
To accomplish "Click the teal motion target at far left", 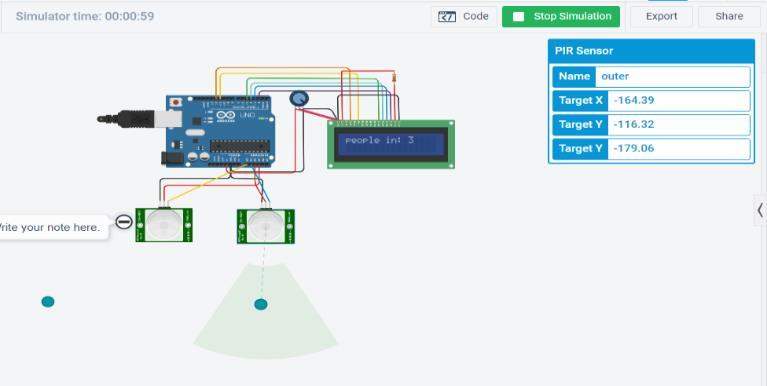I will [x=48, y=302].
